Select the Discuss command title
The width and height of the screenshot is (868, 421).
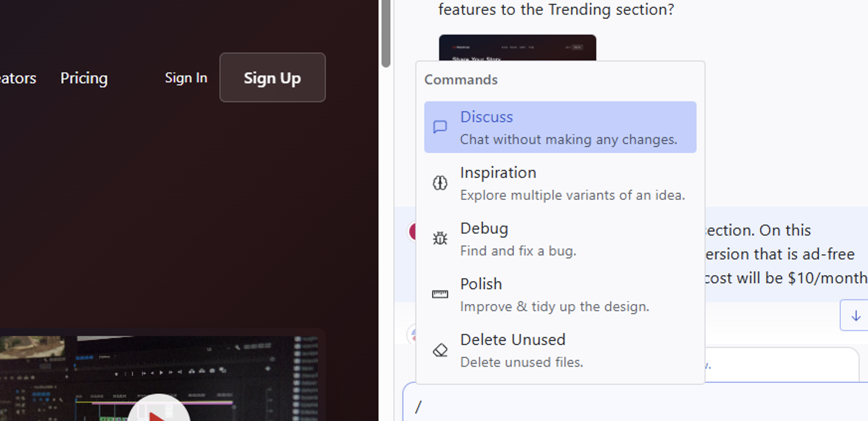(x=486, y=117)
